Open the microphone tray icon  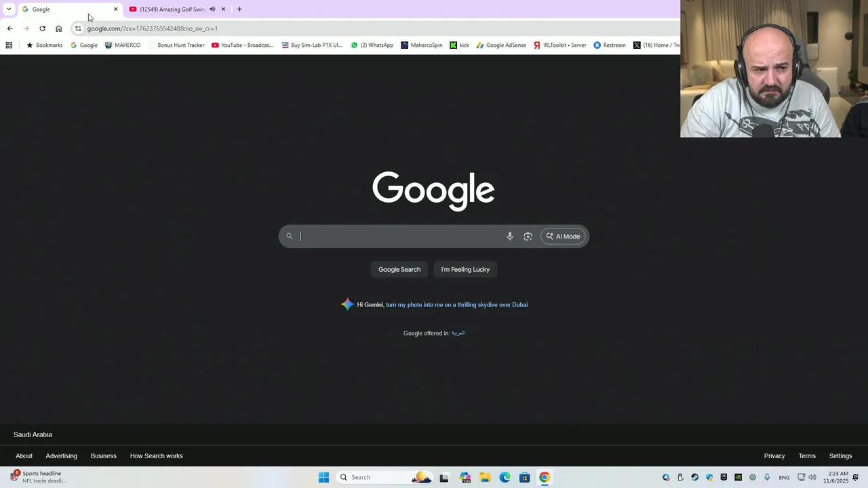tap(767, 477)
